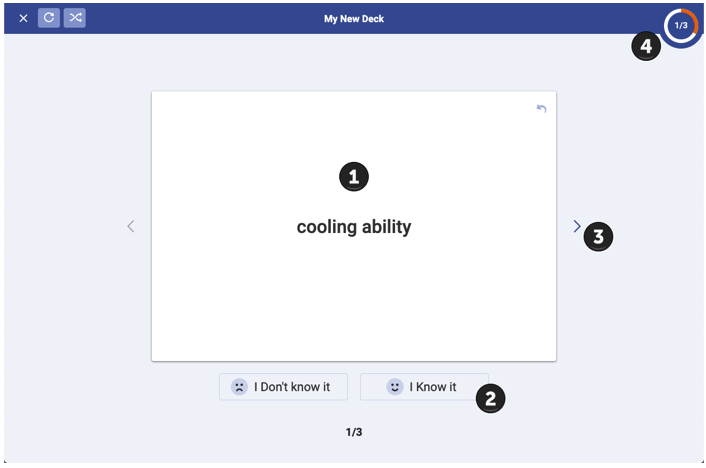Click the sad face icon
Screen dimensions: 706x468
click(x=239, y=387)
